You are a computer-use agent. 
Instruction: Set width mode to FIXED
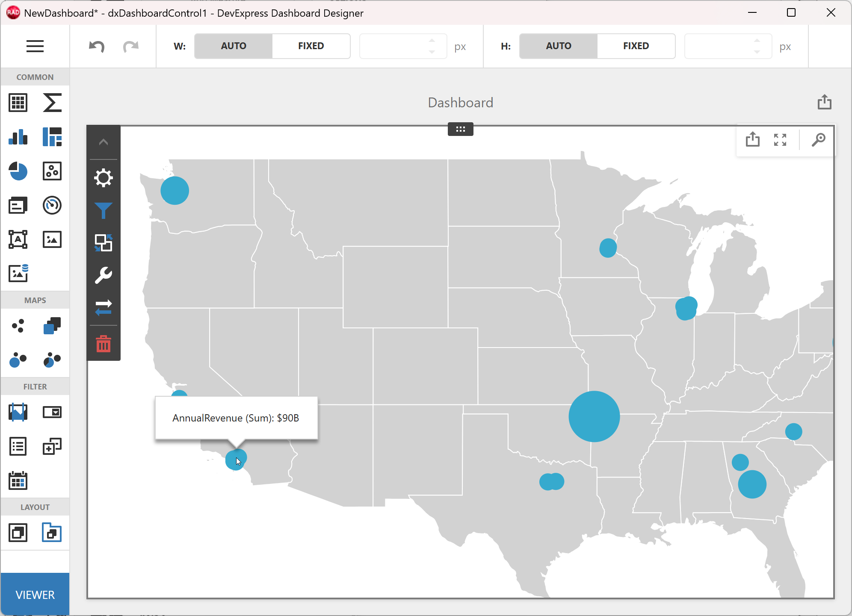(x=311, y=46)
